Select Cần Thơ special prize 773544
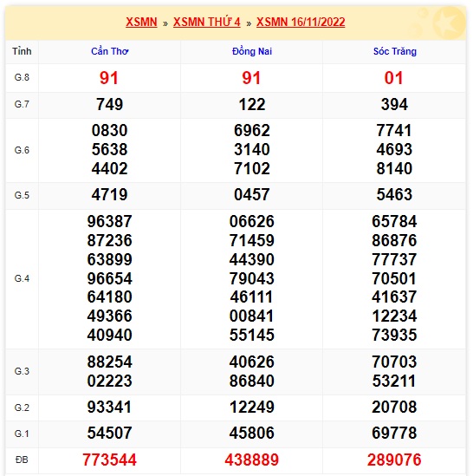The image size is (473, 476). pyautogui.click(x=109, y=460)
